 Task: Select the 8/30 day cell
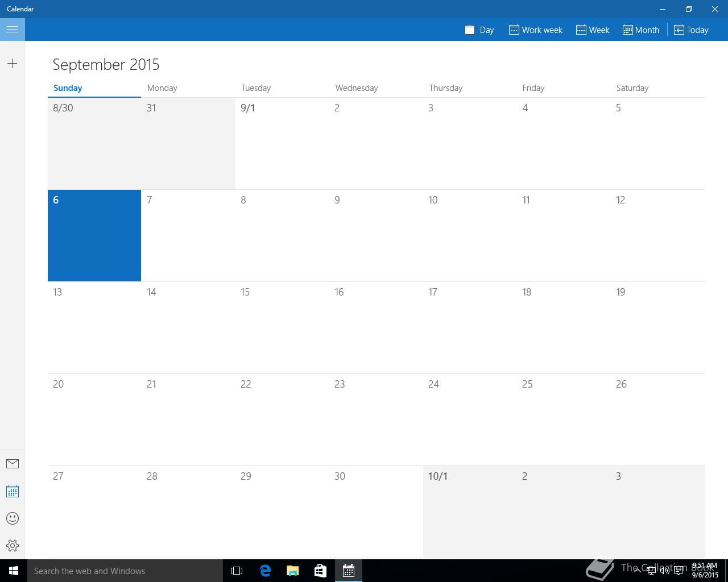[94, 144]
